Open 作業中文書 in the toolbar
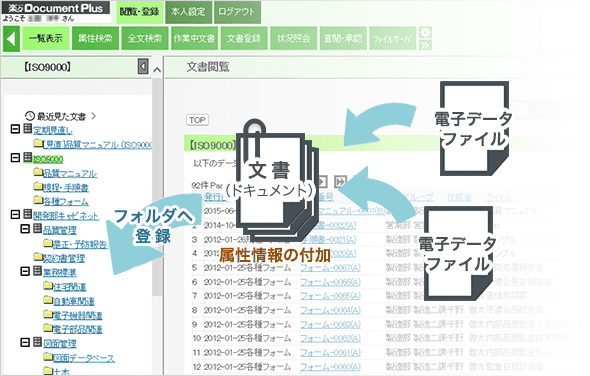 (x=194, y=38)
